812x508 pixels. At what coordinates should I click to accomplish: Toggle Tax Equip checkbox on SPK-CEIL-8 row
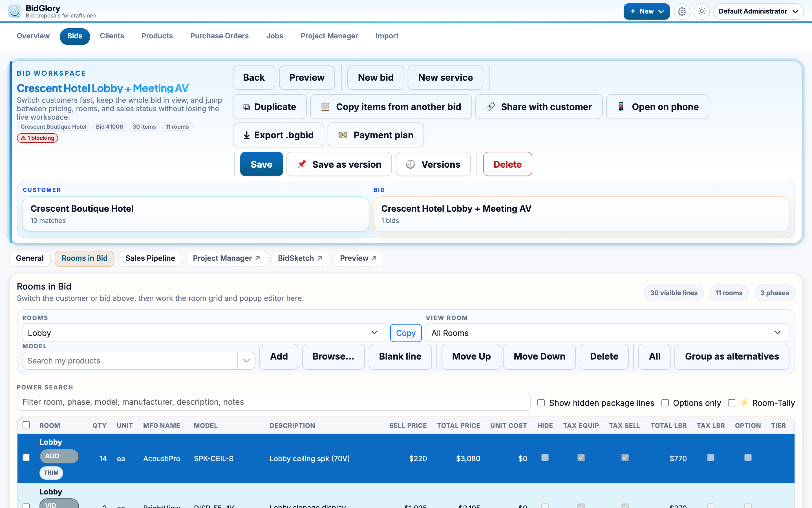[581, 457]
